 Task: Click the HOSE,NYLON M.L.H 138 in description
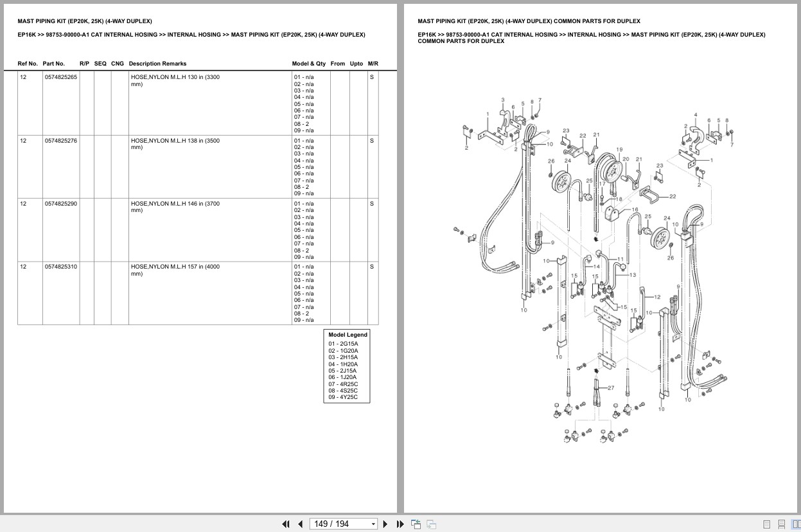point(175,143)
